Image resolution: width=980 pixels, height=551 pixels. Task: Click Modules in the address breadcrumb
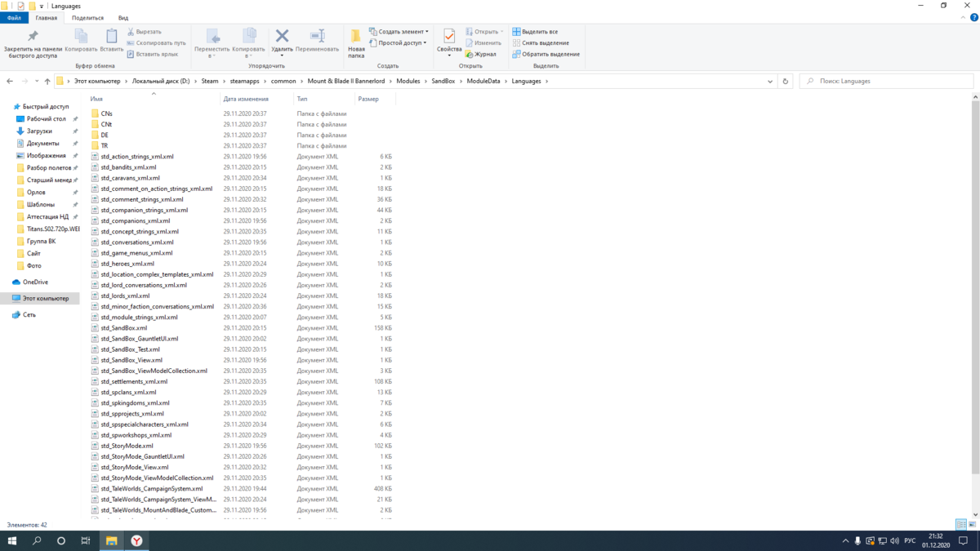408,81
